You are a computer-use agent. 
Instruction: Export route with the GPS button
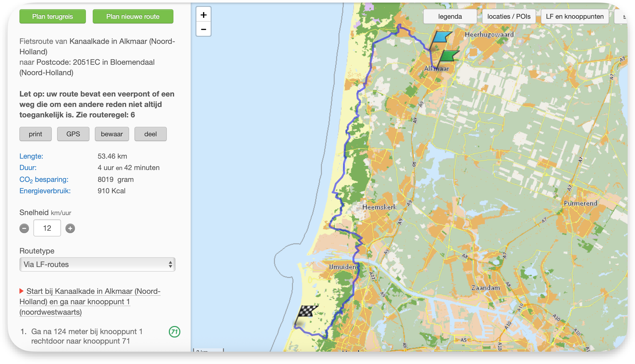(x=73, y=134)
